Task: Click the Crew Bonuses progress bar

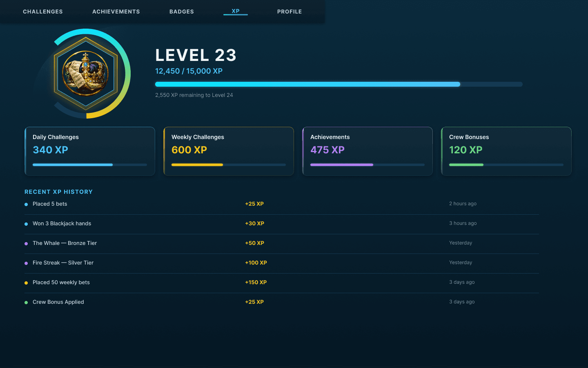Action: click(506, 165)
